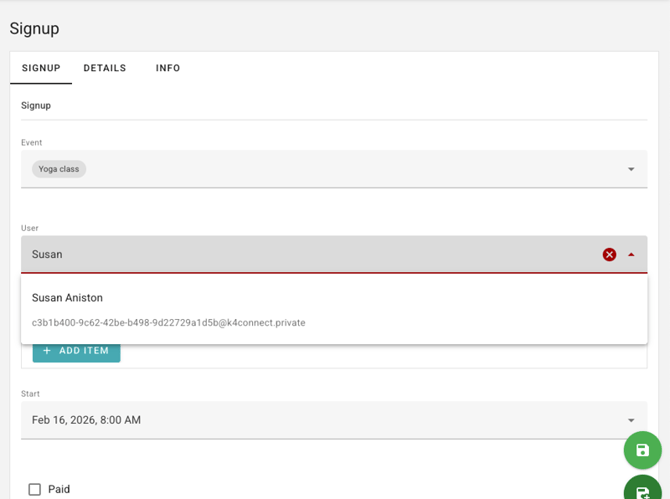Click the Signup page heading
The height and width of the screenshot is (499, 670).
click(34, 28)
